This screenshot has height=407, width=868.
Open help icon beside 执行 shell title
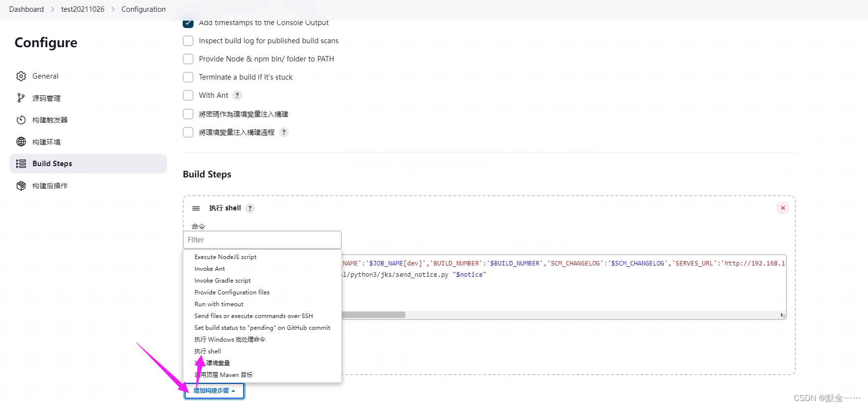pyautogui.click(x=250, y=208)
